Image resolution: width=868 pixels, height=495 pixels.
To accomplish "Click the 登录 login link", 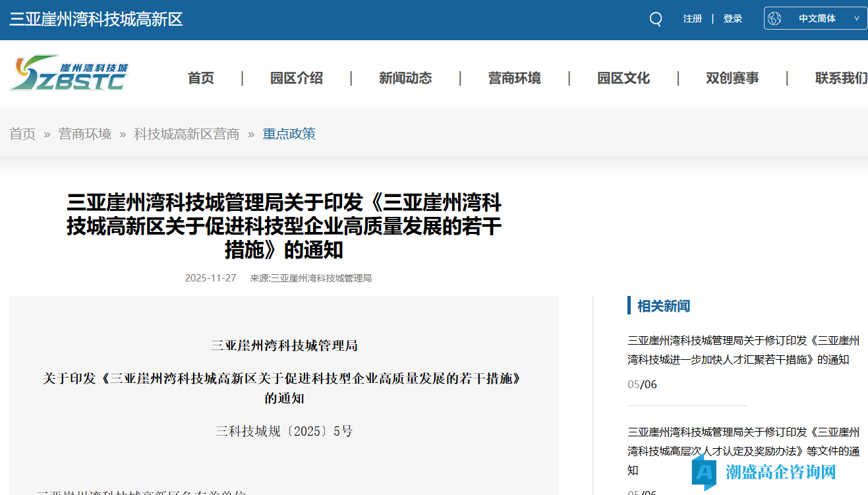I will 732,18.
